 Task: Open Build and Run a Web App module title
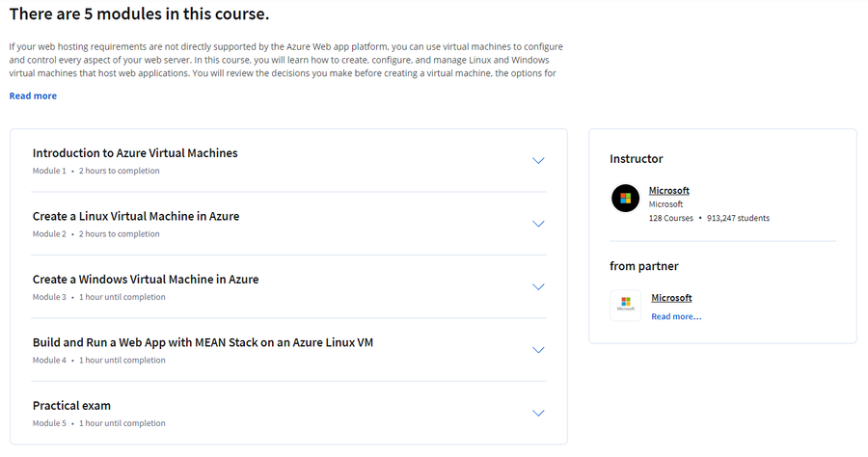tap(203, 342)
